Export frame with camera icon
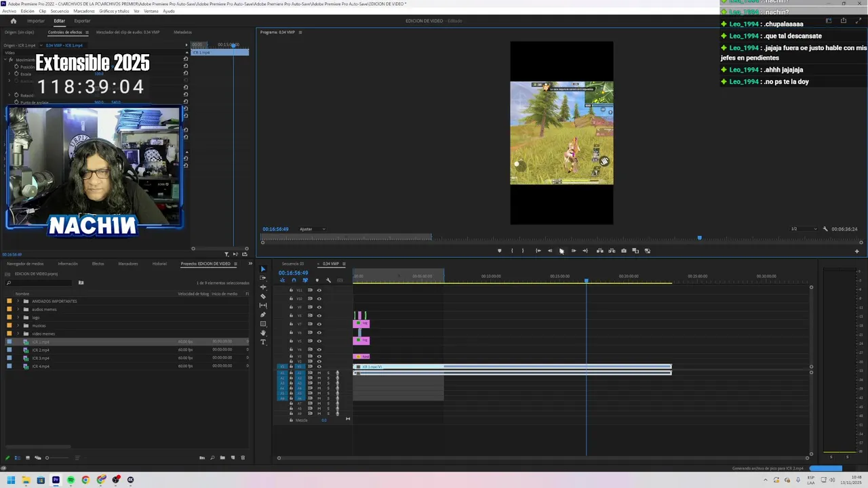Viewport: 868px width, 488px height. point(624,251)
